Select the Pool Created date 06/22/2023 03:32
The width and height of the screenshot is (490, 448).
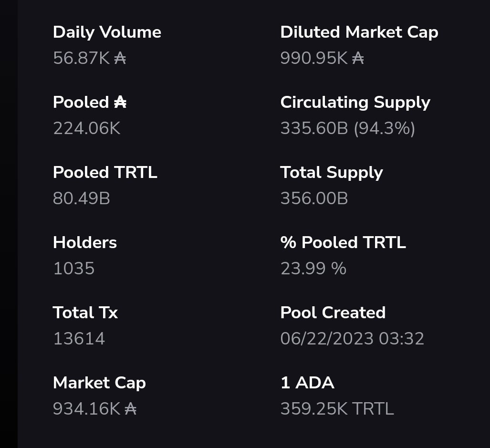point(352,339)
